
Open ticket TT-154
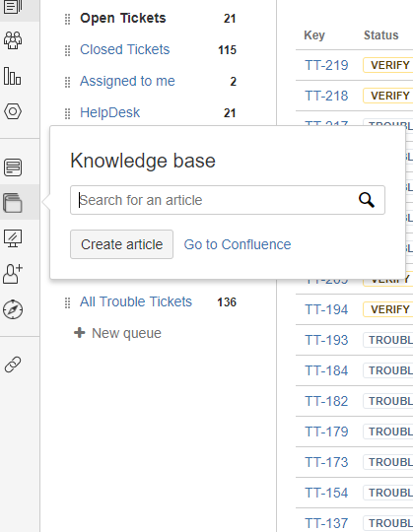pyautogui.click(x=326, y=493)
